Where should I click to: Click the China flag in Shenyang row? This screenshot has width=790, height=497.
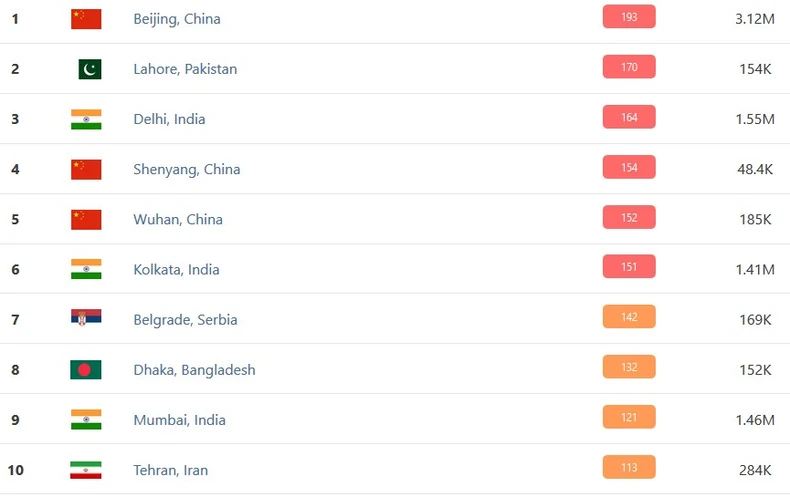[86, 169]
